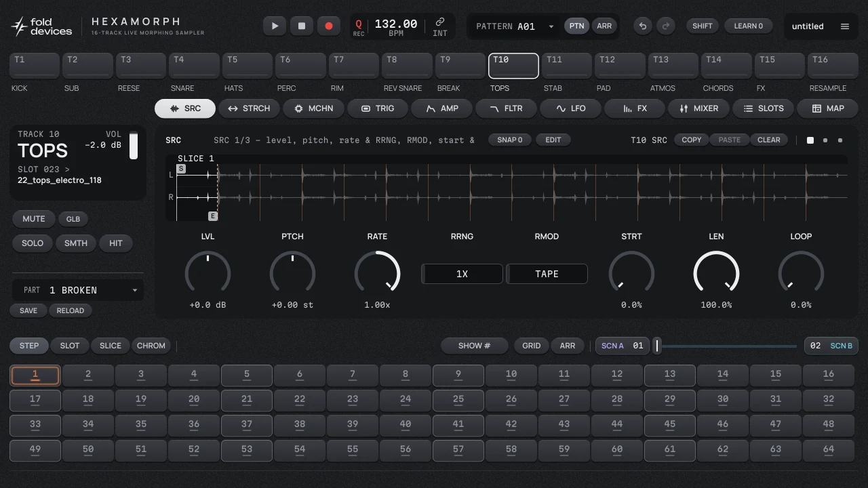Redo the last undone action
The image size is (868, 488).
[666, 26]
